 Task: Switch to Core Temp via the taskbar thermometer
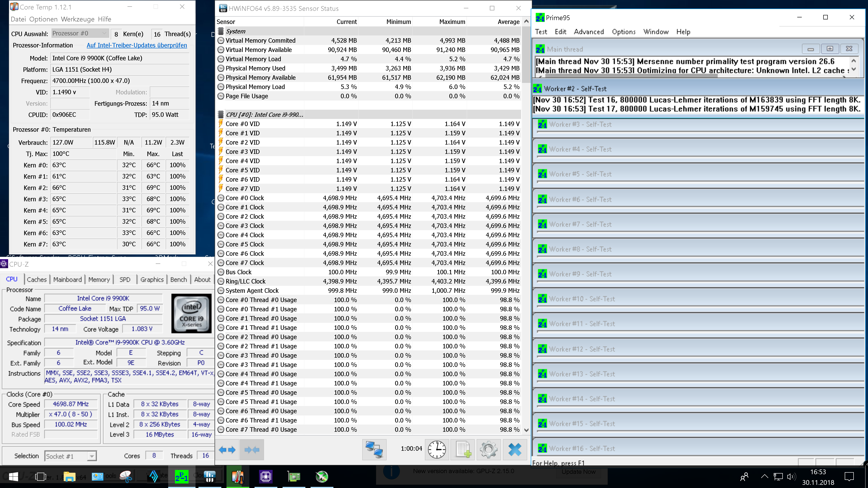[238, 476]
